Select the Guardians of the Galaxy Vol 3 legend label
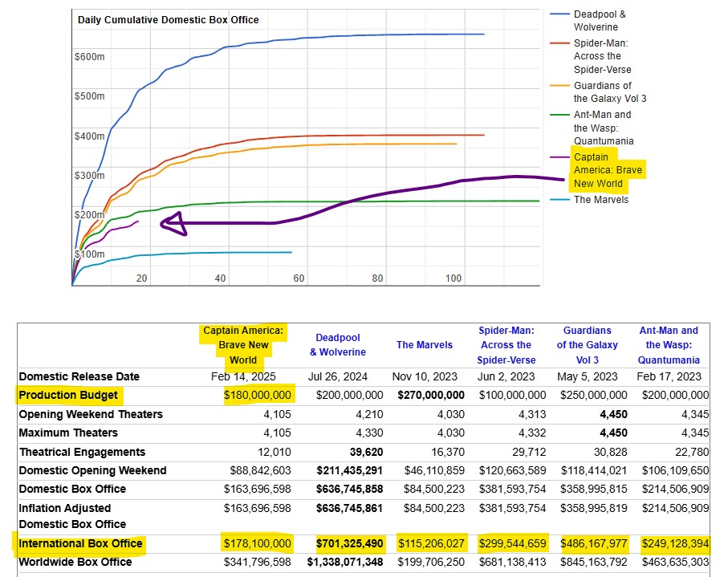 609,91
